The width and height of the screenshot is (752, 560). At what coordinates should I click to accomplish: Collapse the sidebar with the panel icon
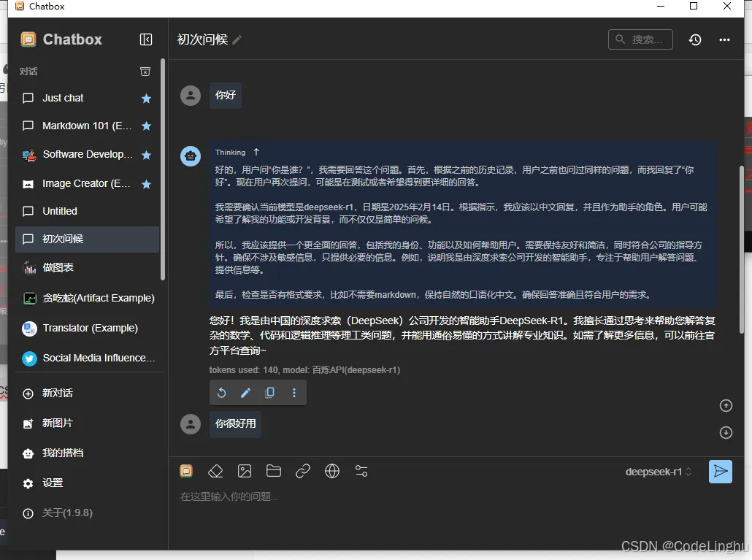[x=146, y=39]
